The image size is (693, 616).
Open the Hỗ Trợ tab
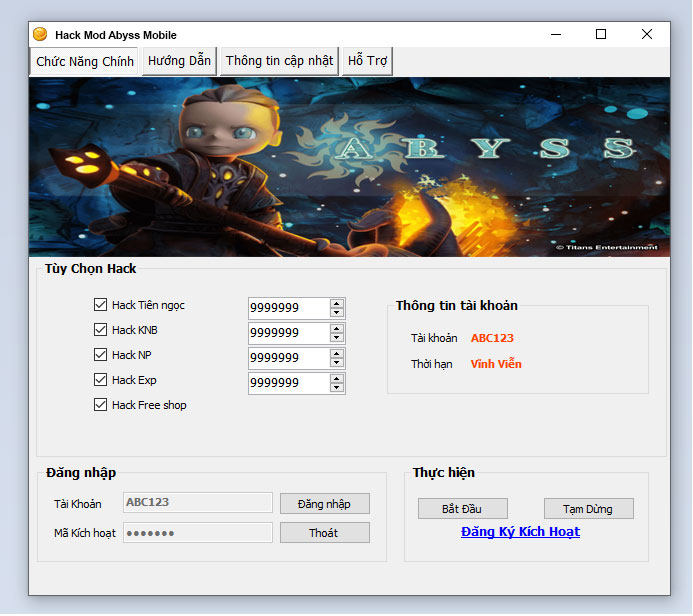click(x=367, y=61)
